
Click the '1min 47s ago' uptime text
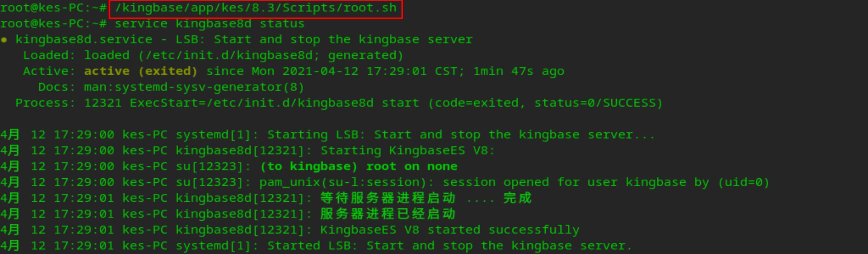coord(519,71)
